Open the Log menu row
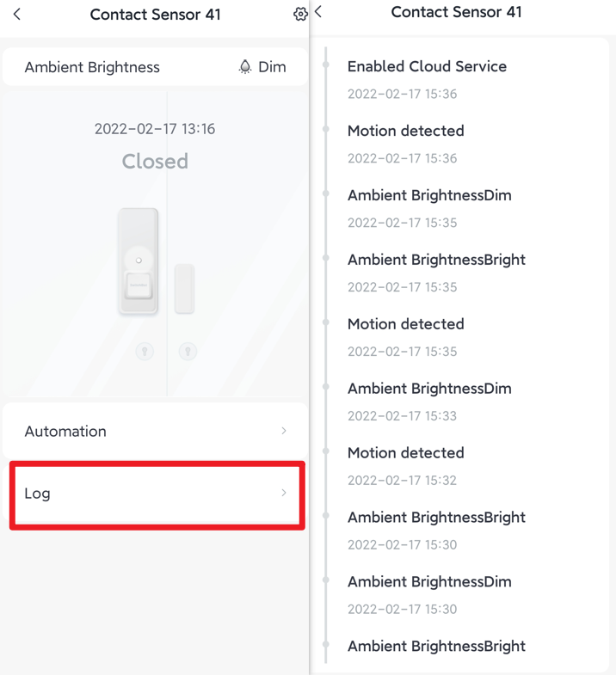The width and height of the screenshot is (616, 675). pyautogui.click(x=157, y=494)
